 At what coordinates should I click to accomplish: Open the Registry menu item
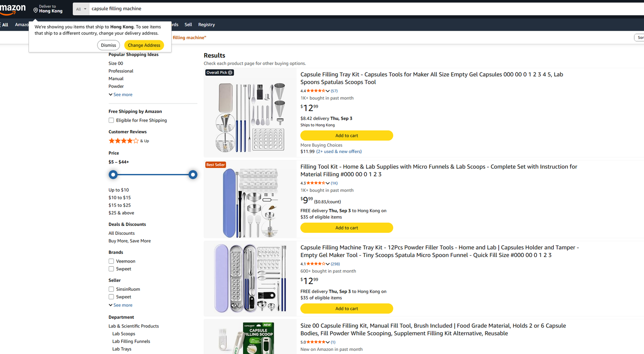click(x=206, y=25)
